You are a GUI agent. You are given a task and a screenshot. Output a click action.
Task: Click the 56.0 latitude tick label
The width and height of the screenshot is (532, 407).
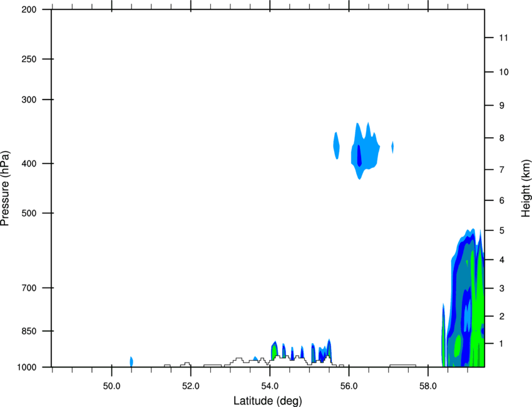coord(349,386)
